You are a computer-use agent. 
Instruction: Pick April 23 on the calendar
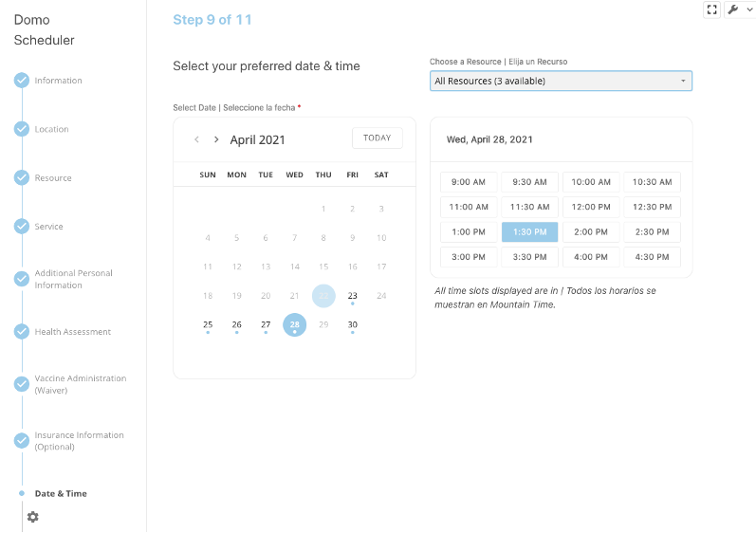click(x=353, y=296)
